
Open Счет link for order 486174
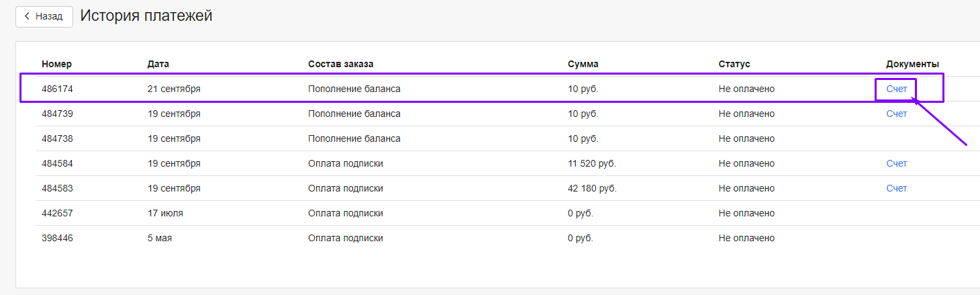896,89
